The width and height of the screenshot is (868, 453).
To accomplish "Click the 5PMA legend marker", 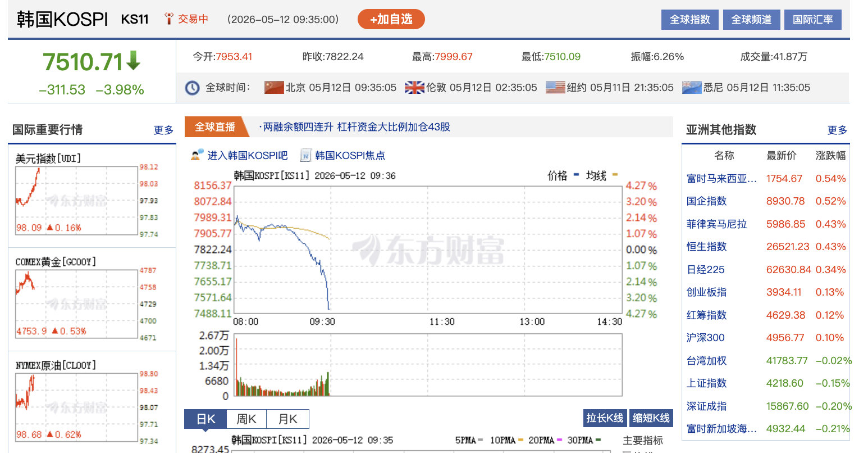I will point(480,440).
